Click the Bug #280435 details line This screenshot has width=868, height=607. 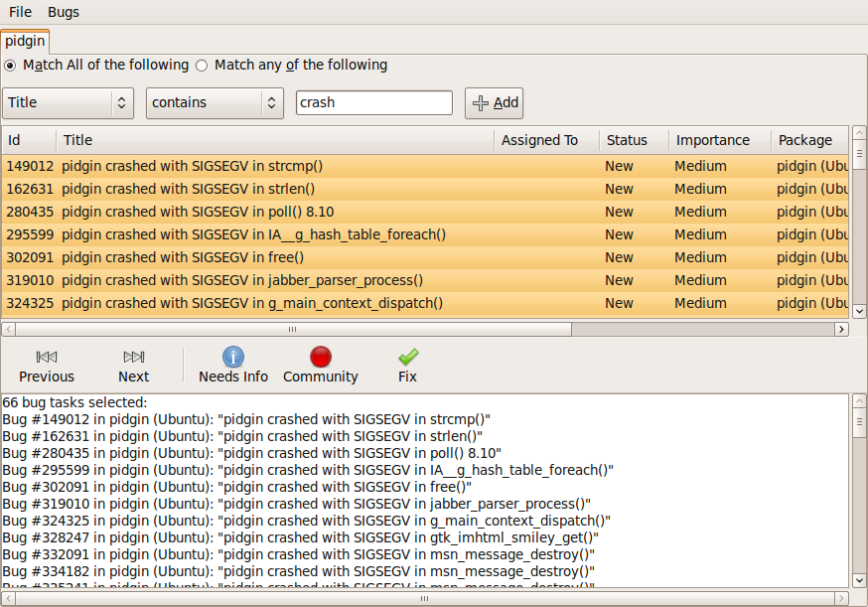pos(252,453)
